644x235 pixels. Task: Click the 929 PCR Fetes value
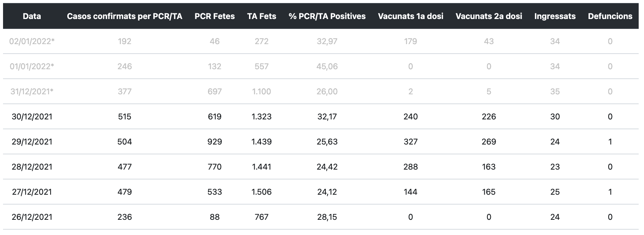[x=214, y=141]
